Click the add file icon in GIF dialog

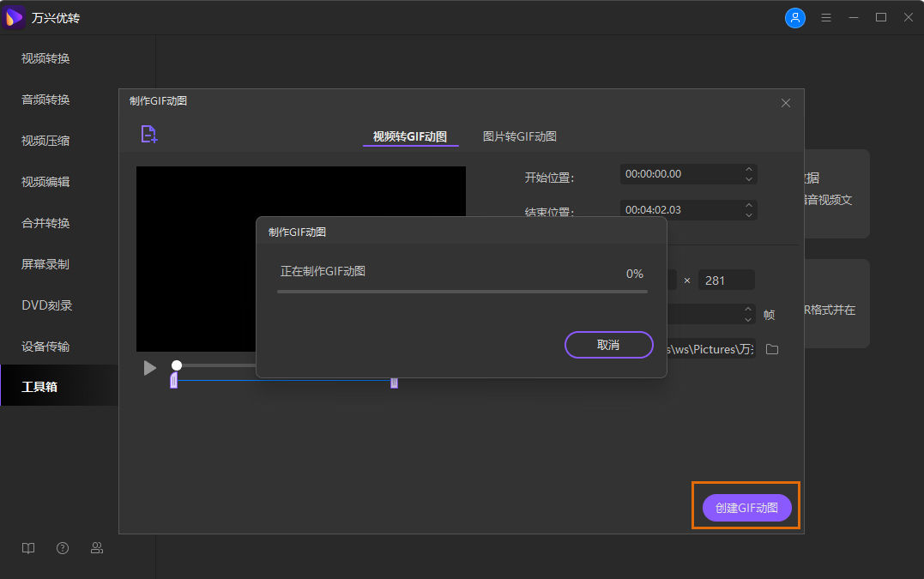point(149,134)
